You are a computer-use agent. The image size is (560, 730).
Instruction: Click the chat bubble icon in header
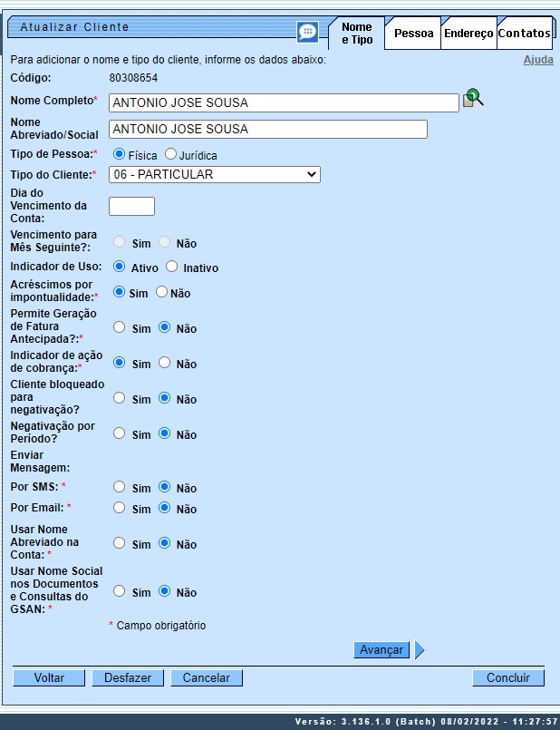point(307,32)
